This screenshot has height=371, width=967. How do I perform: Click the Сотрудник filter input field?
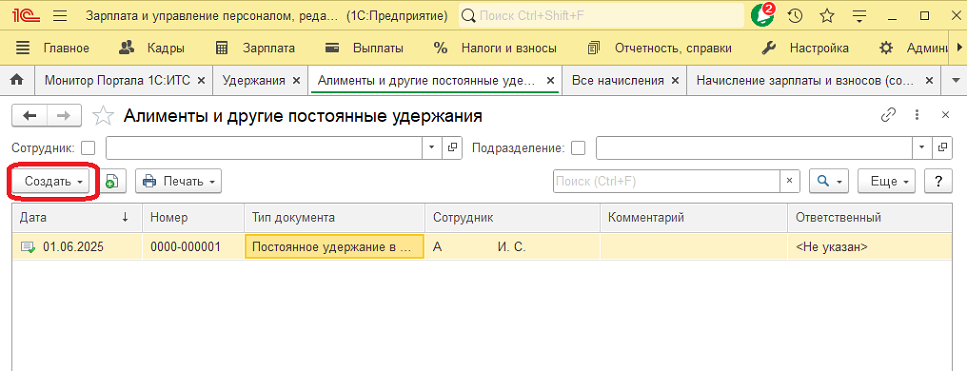point(264,148)
